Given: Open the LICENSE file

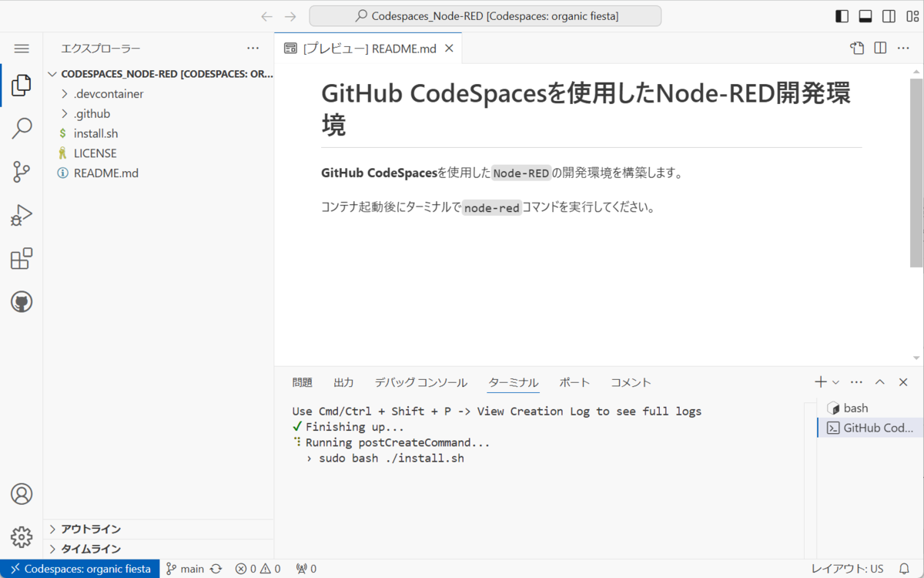Looking at the screenshot, I should pos(159,153).
